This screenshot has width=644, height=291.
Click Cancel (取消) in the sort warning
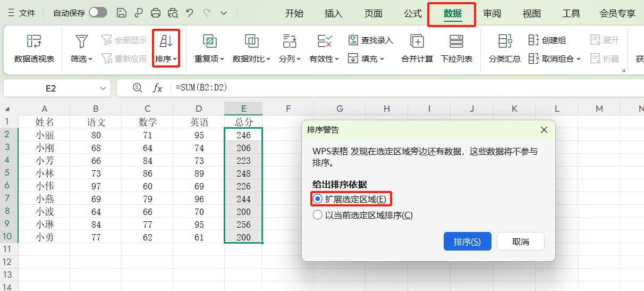520,242
